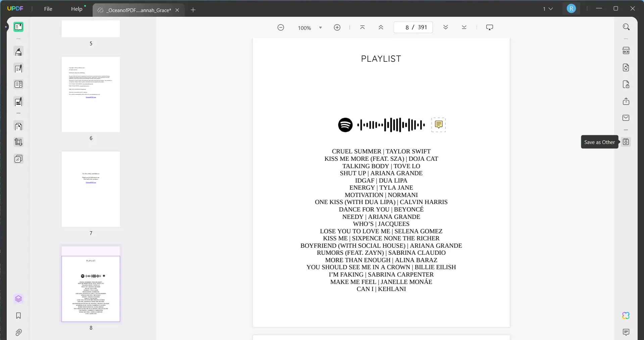Image resolution: width=644 pixels, height=340 pixels.
Task: Open the Fill and Sign tool
Action: (18, 101)
